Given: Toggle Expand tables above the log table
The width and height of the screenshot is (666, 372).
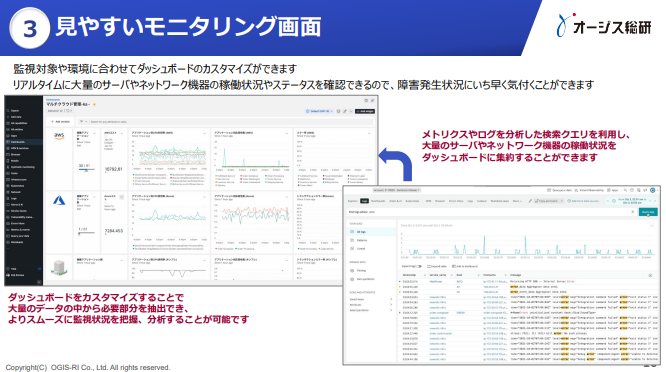Looking at the screenshot, I should click(437, 266).
